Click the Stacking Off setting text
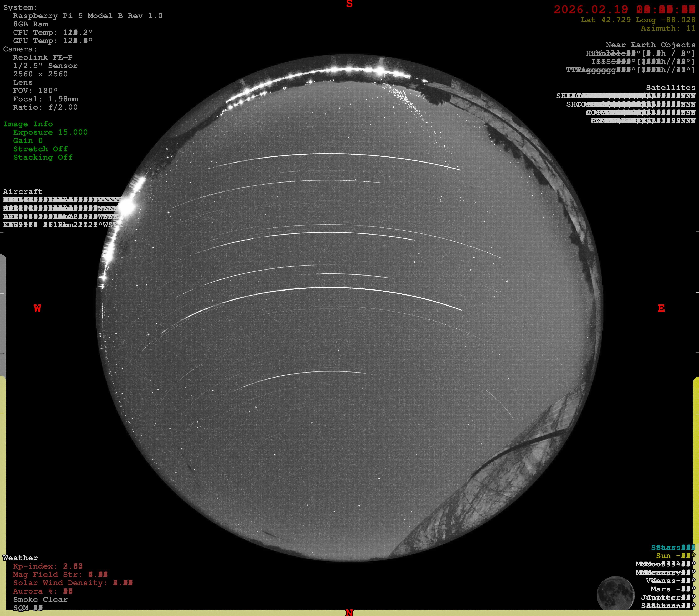 (43, 157)
